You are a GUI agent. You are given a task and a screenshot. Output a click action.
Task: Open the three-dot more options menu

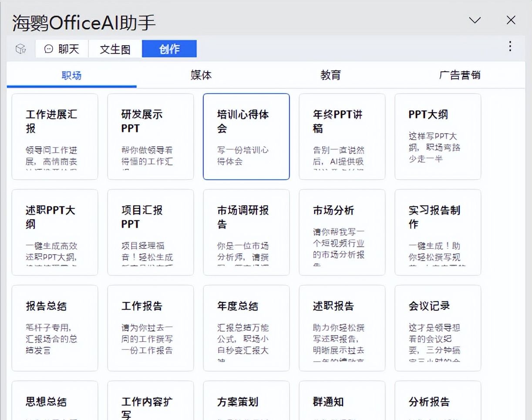[510, 47]
